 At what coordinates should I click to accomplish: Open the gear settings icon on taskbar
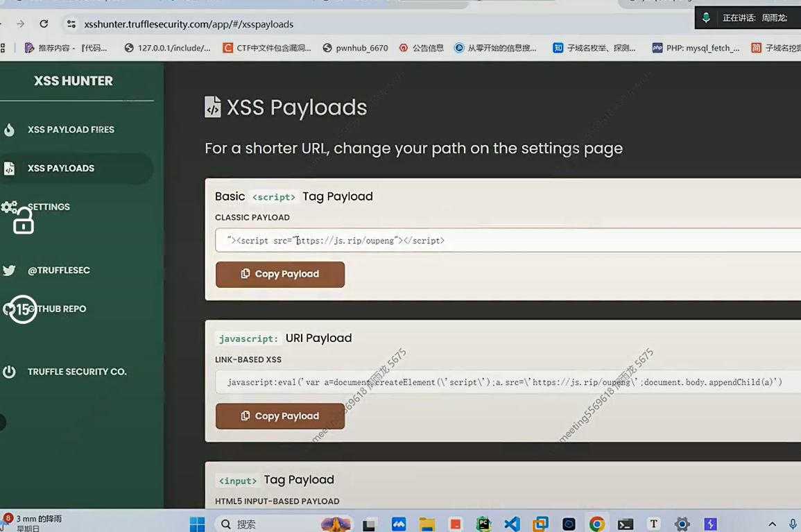coord(682,524)
